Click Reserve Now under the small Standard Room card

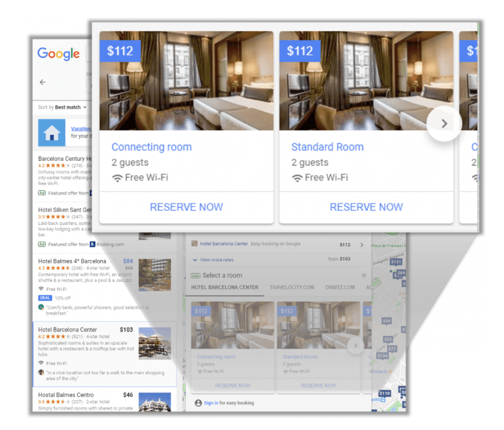319,386
